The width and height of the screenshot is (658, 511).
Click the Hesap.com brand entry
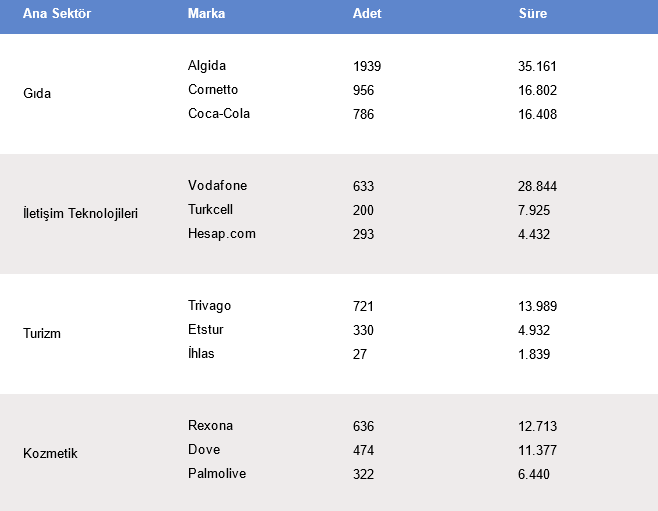[x=222, y=234]
